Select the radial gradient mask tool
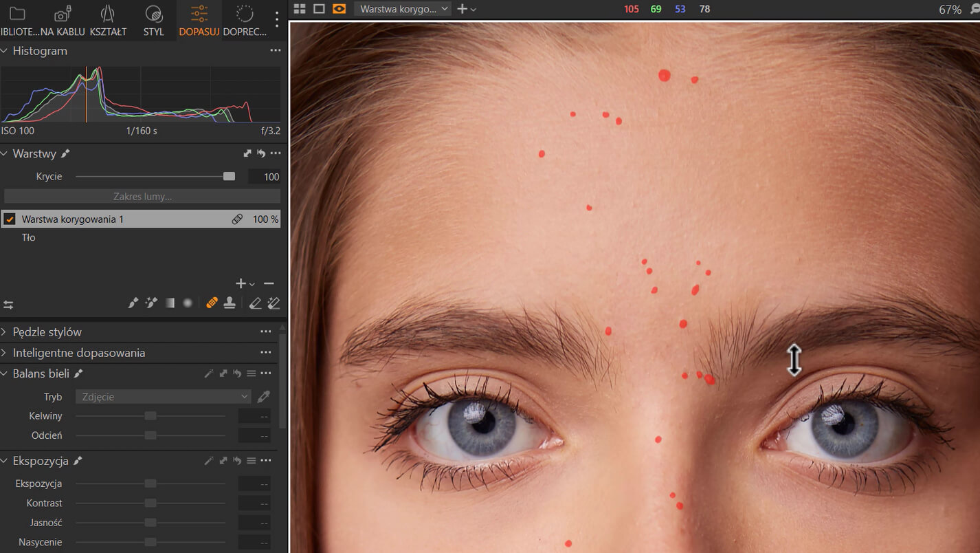This screenshot has width=980, height=553. 187,303
